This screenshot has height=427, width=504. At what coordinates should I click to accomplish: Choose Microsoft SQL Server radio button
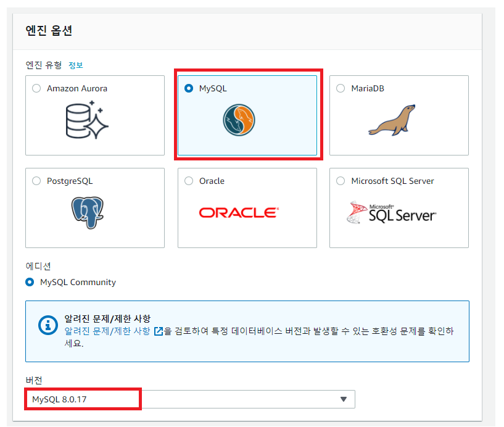click(341, 181)
